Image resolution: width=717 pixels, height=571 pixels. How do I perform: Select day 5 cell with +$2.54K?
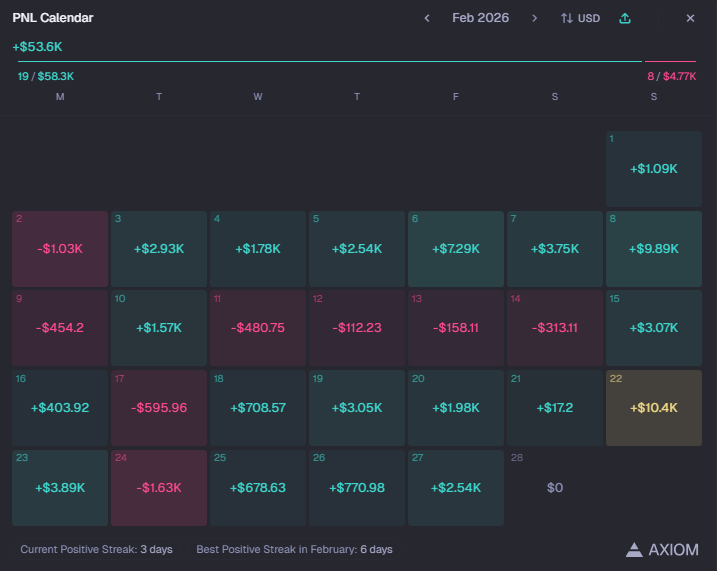[x=357, y=249]
